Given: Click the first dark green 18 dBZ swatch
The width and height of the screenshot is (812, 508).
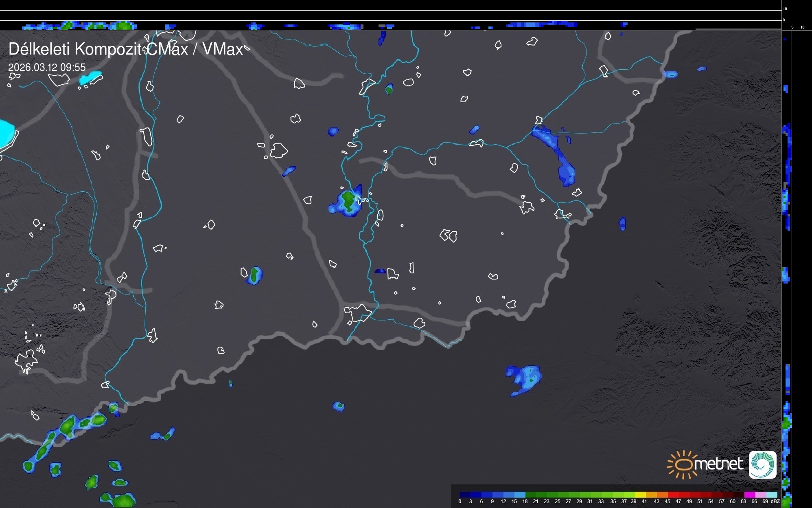Looking at the screenshot, I should [x=531, y=495].
